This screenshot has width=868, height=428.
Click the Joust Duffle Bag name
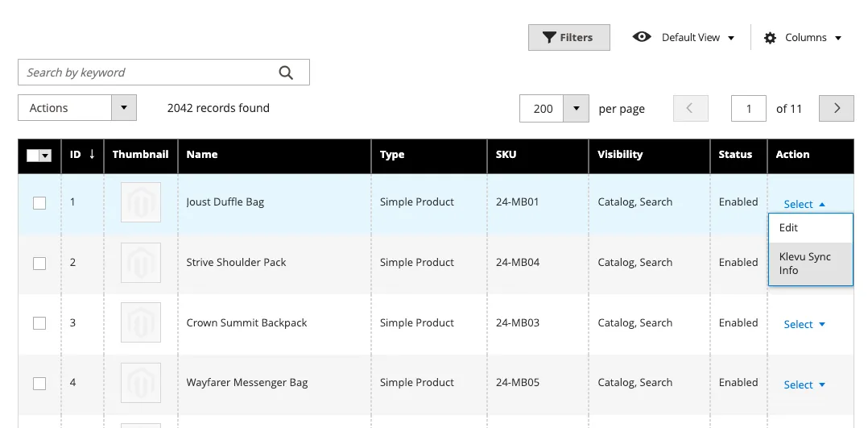225,202
